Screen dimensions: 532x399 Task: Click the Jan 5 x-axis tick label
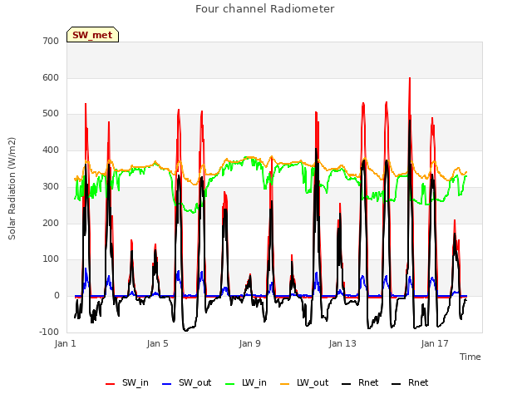[x=157, y=343]
